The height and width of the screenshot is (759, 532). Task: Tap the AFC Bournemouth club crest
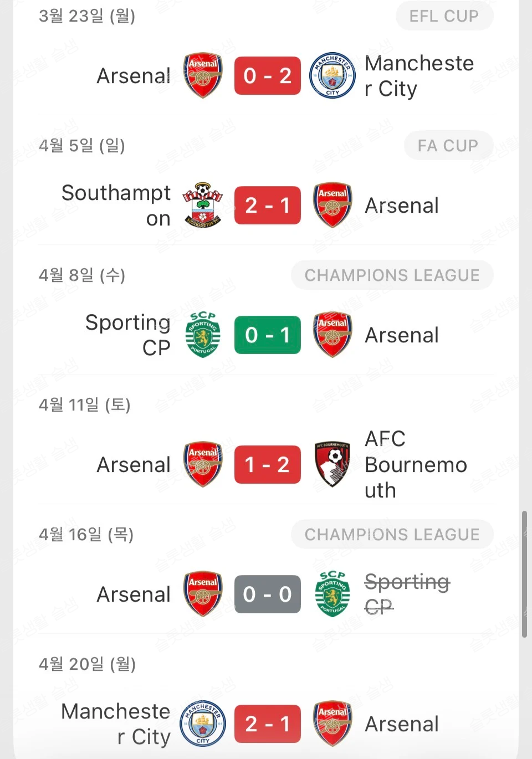point(332,464)
